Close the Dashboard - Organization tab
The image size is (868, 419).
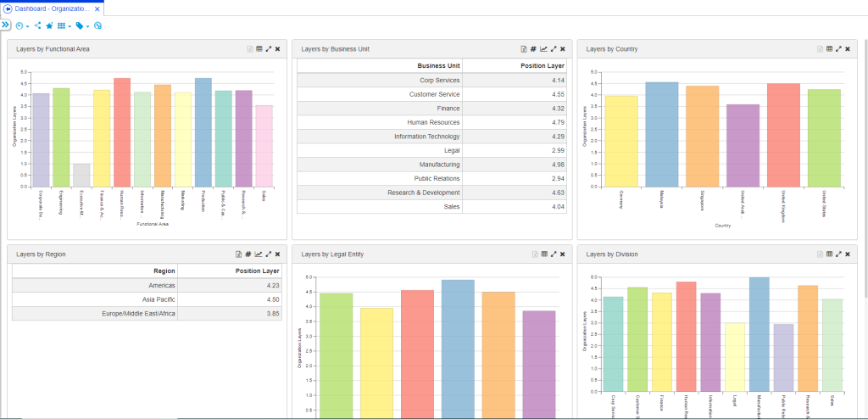click(x=97, y=8)
